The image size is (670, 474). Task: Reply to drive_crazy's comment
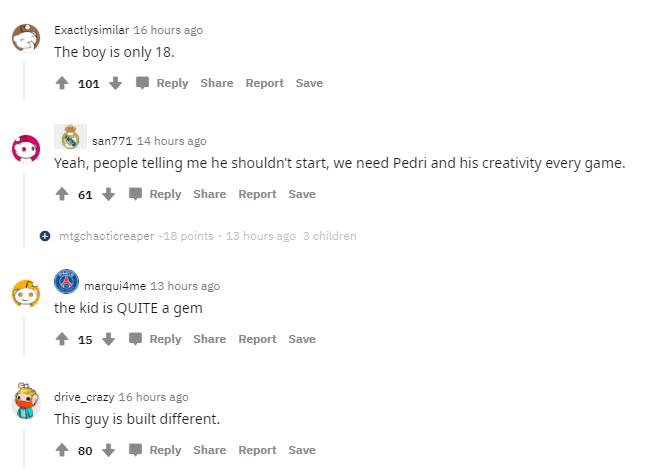click(155, 450)
